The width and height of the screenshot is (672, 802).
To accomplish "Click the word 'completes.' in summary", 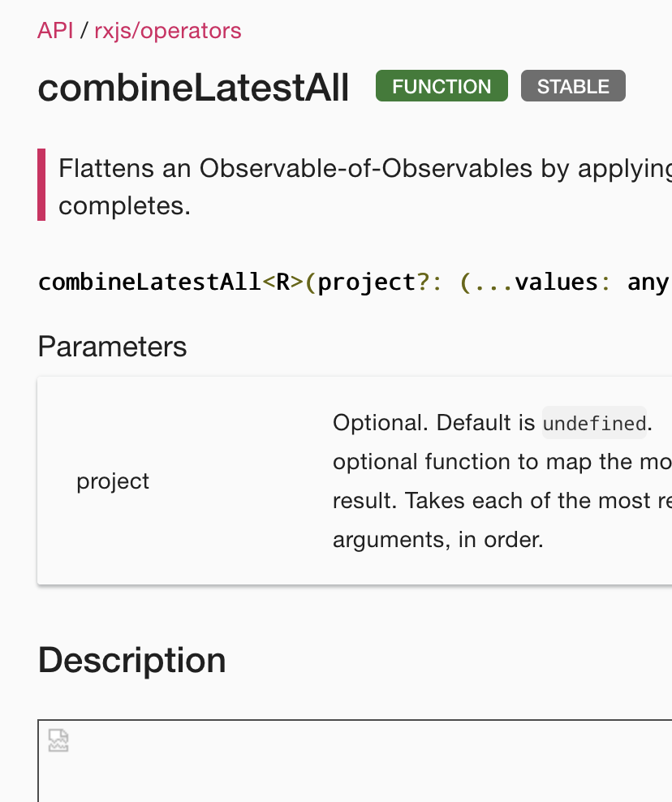I will pyautogui.click(x=124, y=207).
